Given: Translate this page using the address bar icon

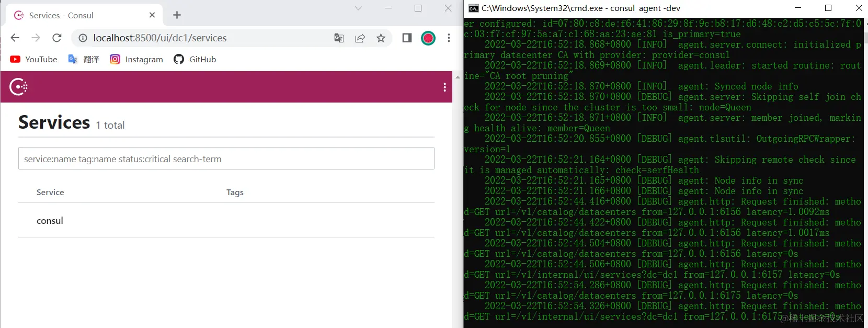Looking at the screenshot, I should 339,38.
